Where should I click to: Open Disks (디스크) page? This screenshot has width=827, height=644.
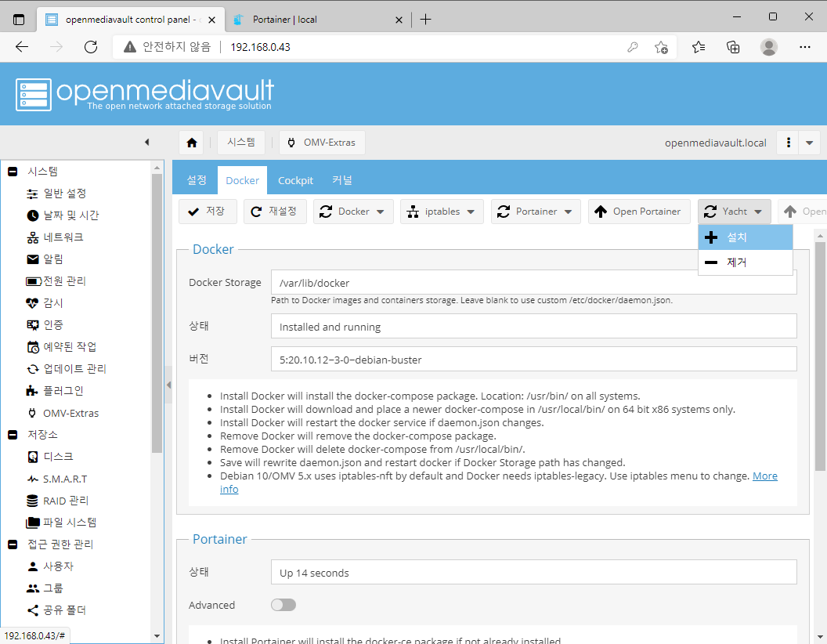point(51,457)
